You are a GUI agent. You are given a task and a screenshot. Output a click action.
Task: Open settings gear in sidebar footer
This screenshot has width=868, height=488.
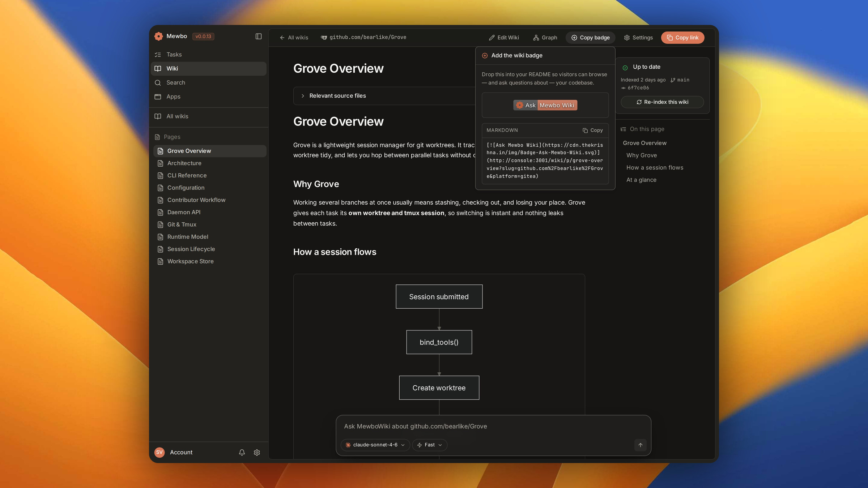(x=257, y=453)
